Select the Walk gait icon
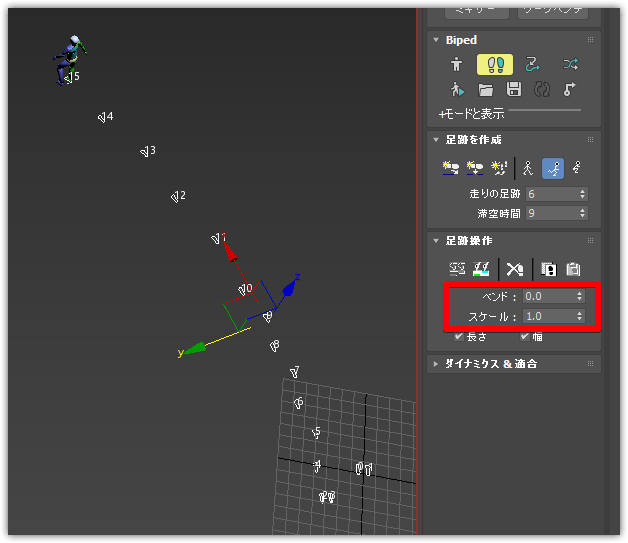The height and width of the screenshot is (543, 628). 529,168
